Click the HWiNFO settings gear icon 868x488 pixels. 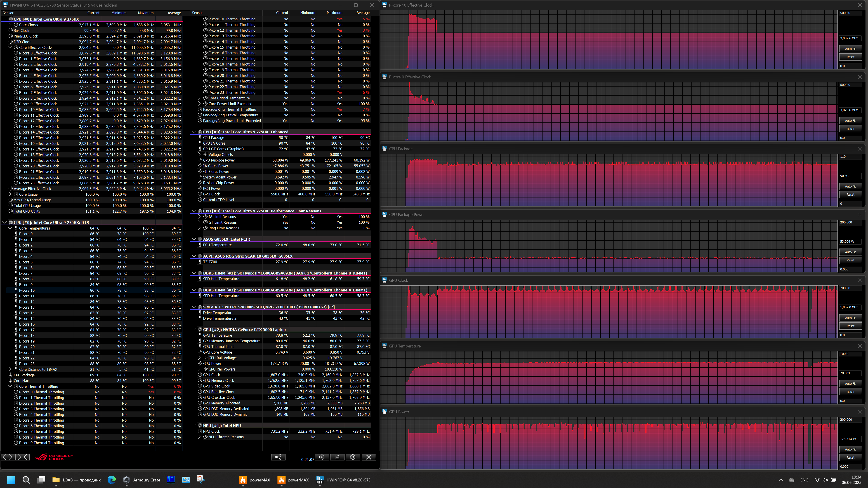point(353,457)
